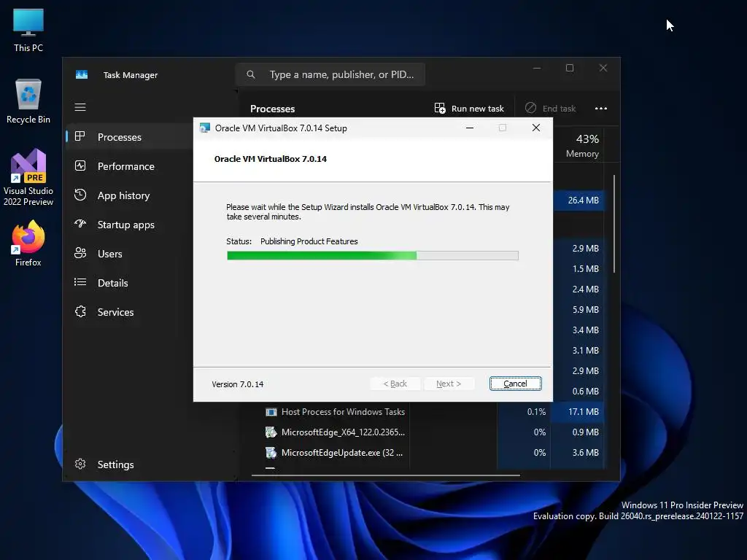Click the MicrosoftEdgeUpdate.exe process icon

(271, 453)
